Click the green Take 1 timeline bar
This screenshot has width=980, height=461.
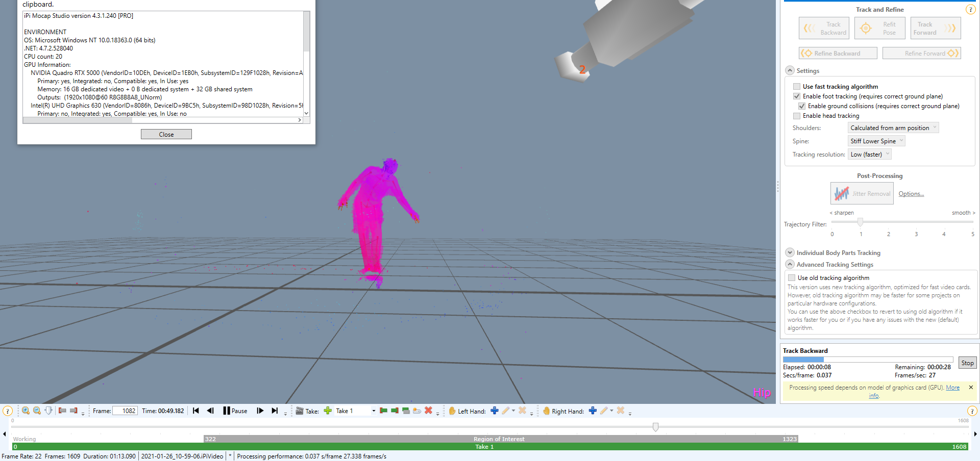(490, 446)
